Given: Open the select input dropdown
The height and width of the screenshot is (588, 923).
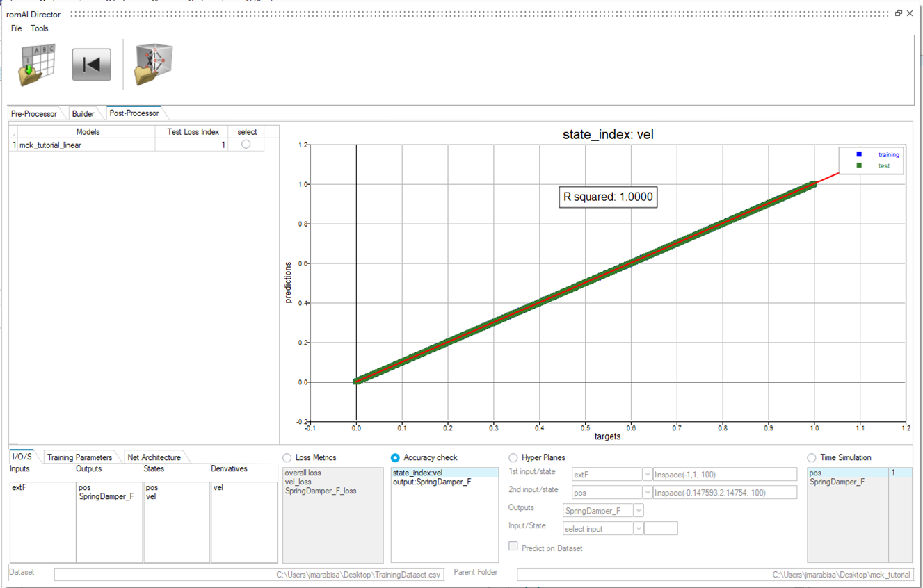Looking at the screenshot, I should click(638, 529).
